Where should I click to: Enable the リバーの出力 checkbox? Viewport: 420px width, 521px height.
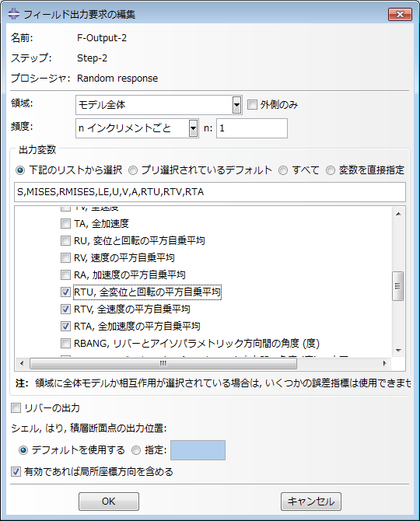(x=16, y=407)
